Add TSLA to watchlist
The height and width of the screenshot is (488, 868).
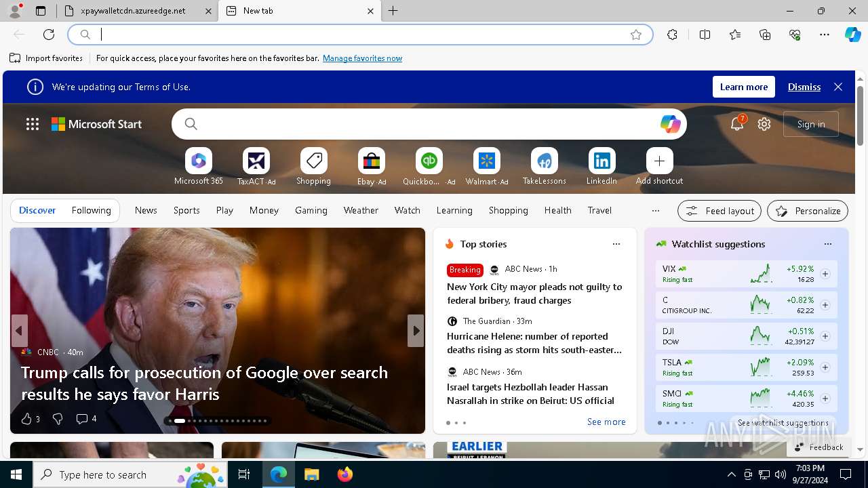pos(825,367)
